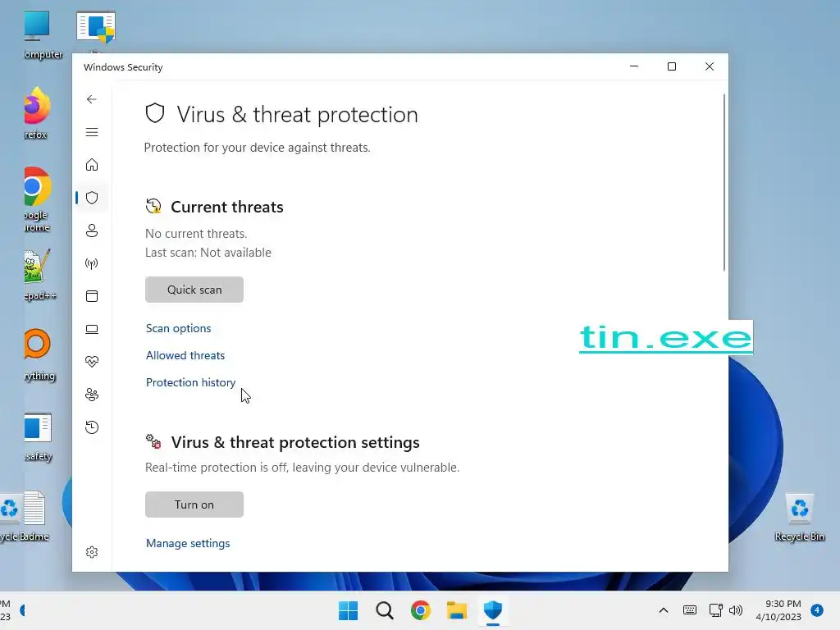This screenshot has height=630, width=840.
Task: Select Recycle Bin desktop icon
Action: pyautogui.click(x=800, y=517)
